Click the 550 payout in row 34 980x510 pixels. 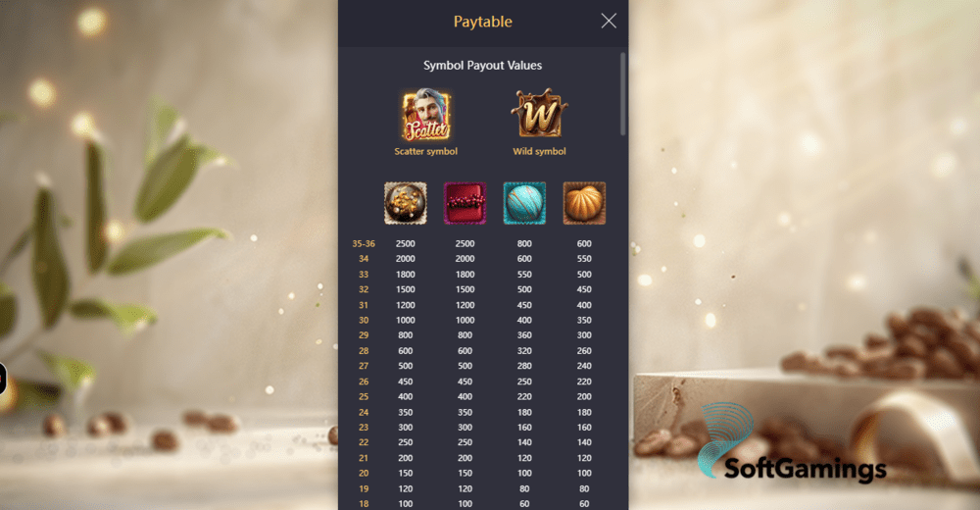584,259
